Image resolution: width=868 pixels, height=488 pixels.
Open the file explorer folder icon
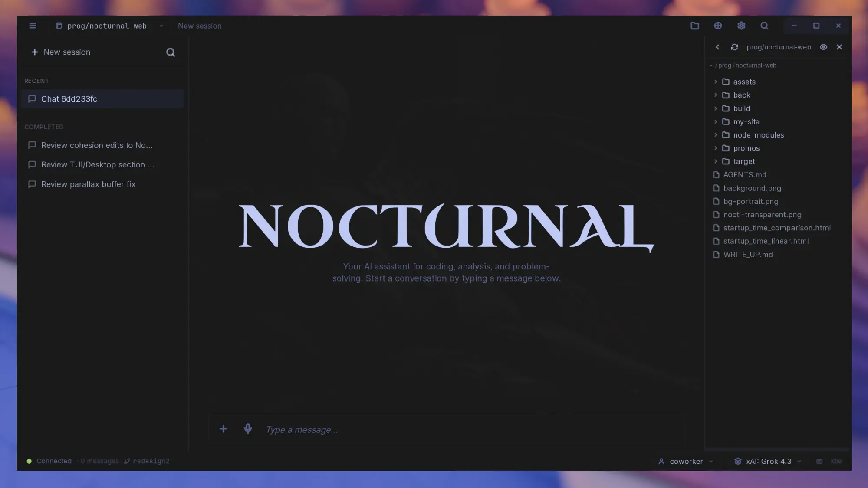click(694, 26)
